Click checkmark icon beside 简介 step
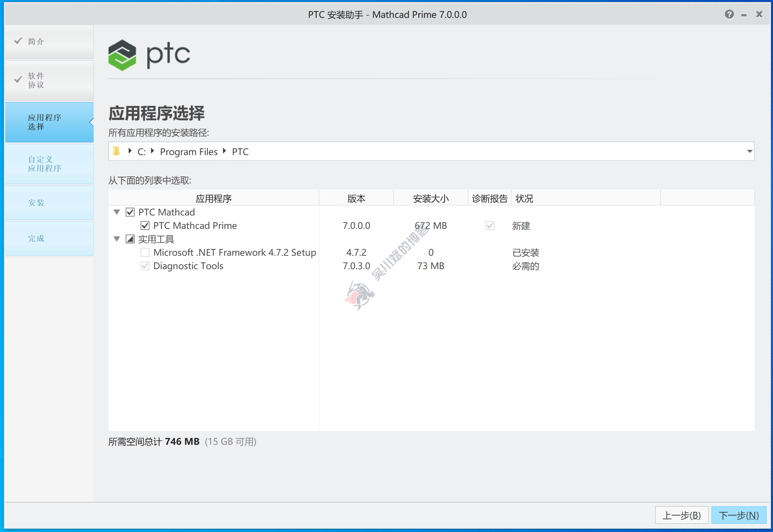Screen dimensions: 773x532 pos(18,41)
